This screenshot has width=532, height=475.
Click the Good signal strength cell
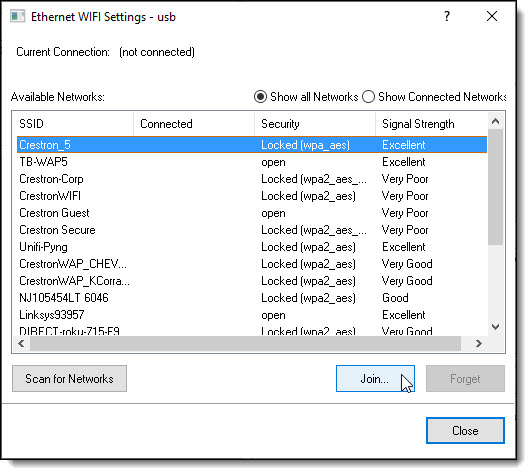pos(395,298)
